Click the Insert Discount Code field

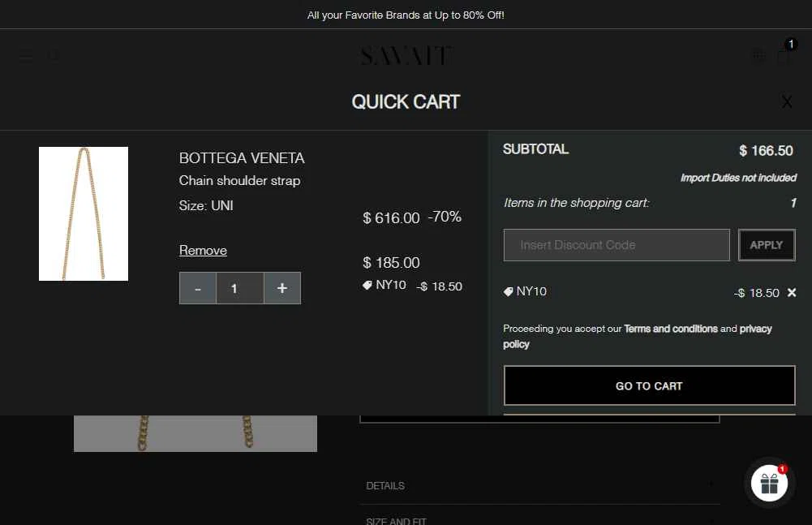pyautogui.click(x=617, y=245)
